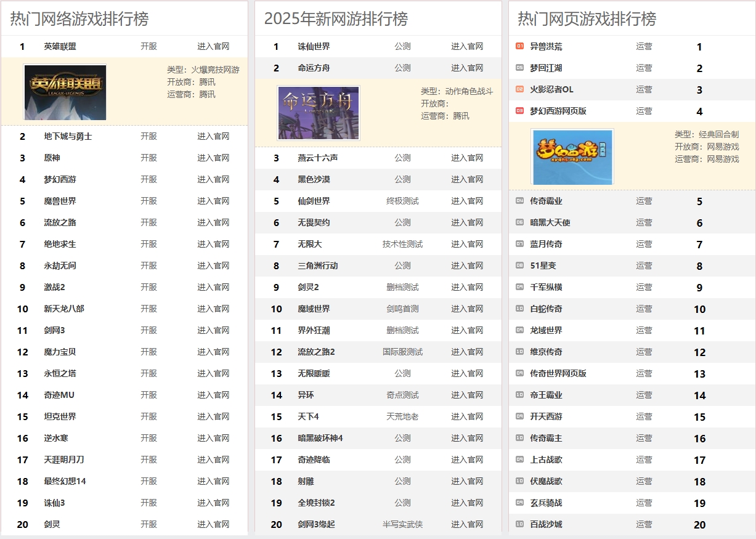The width and height of the screenshot is (756, 539).
Task: Click 运营 beside 百战沙城
Action: (x=644, y=524)
